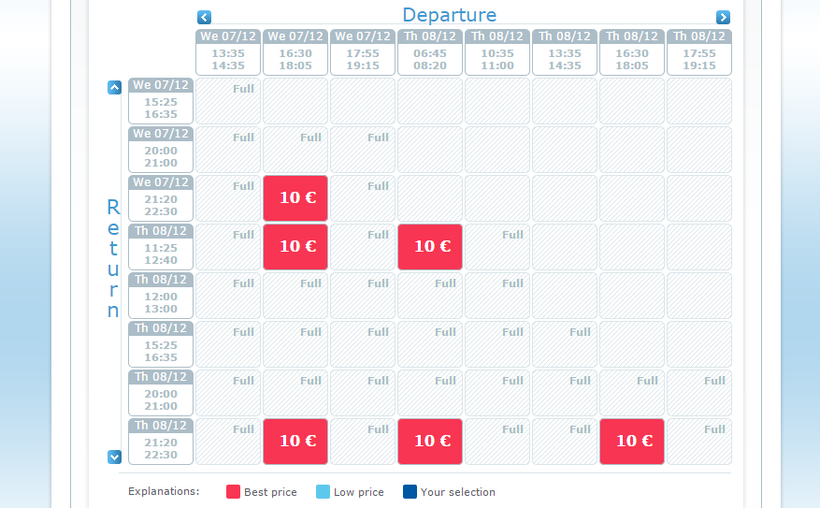Select 10 € fare, Th 16:30 departure, Th 21:20 return
The height and width of the screenshot is (508, 820).
tap(632, 441)
